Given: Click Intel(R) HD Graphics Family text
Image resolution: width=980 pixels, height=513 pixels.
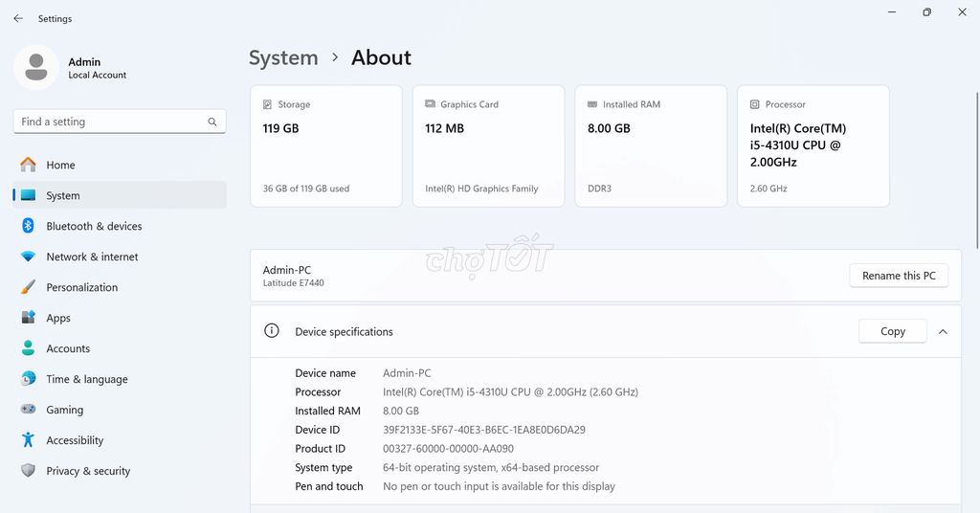Looking at the screenshot, I should click(x=481, y=189).
